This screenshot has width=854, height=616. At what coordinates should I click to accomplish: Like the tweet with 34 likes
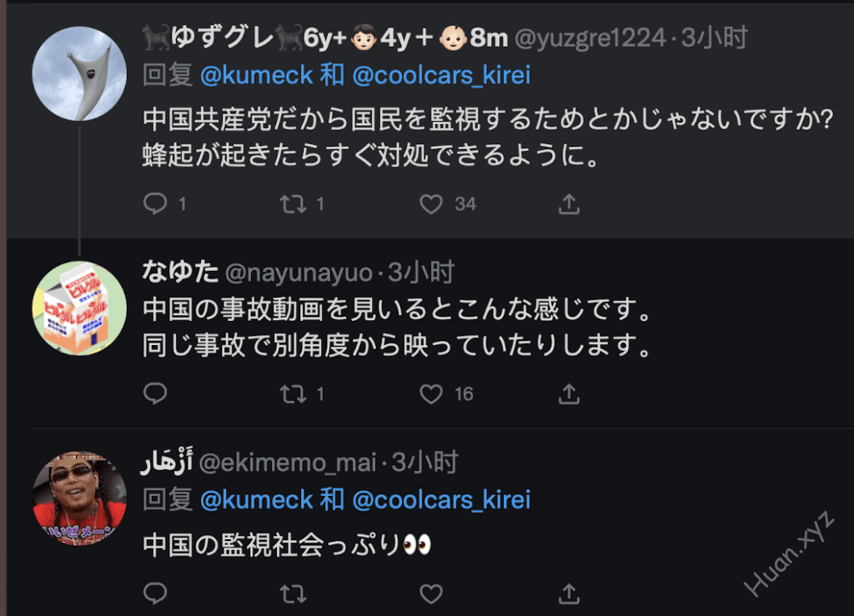(x=431, y=203)
